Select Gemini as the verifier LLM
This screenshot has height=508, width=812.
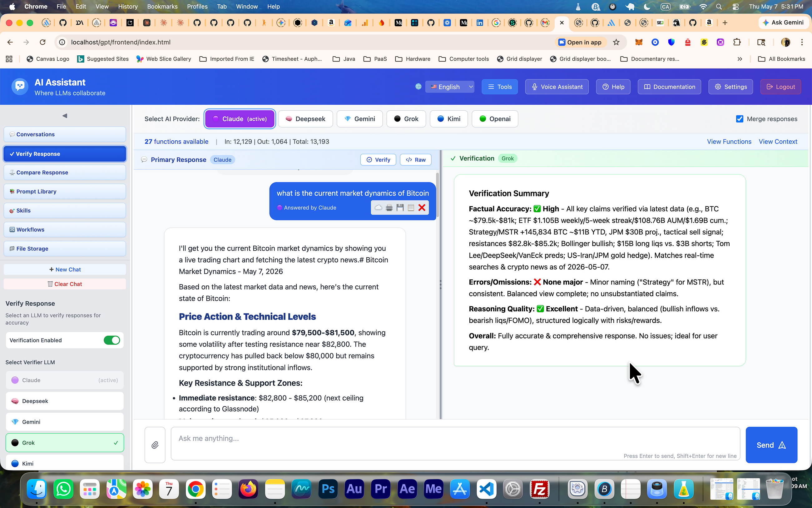tap(65, 422)
